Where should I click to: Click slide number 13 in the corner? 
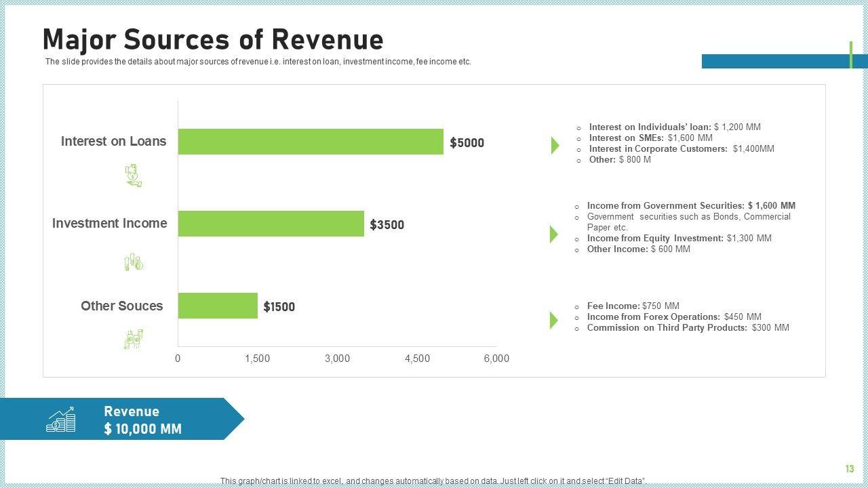click(850, 469)
